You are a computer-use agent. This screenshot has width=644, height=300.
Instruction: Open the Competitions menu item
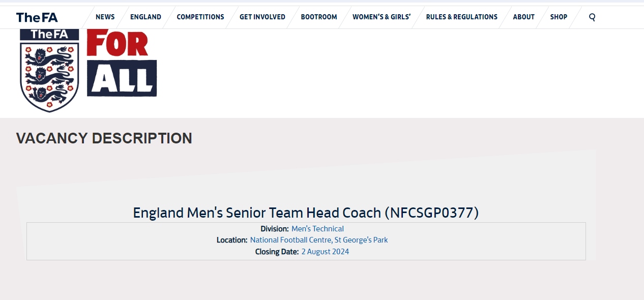coord(200,17)
